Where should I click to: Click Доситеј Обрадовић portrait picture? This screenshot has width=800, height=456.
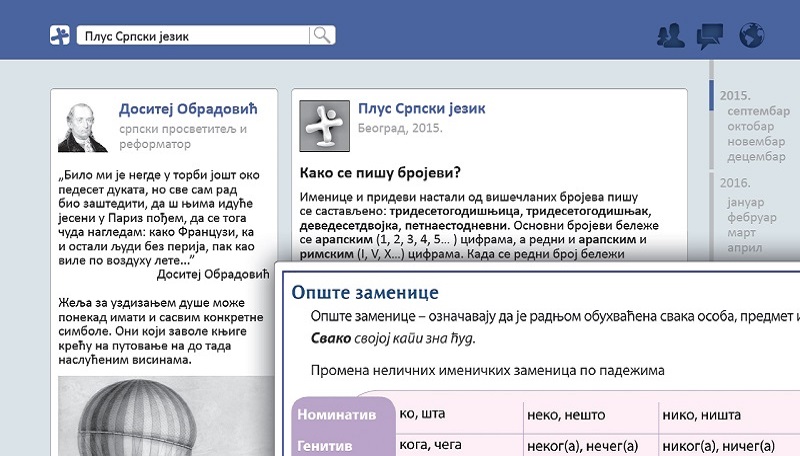coord(83,127)
